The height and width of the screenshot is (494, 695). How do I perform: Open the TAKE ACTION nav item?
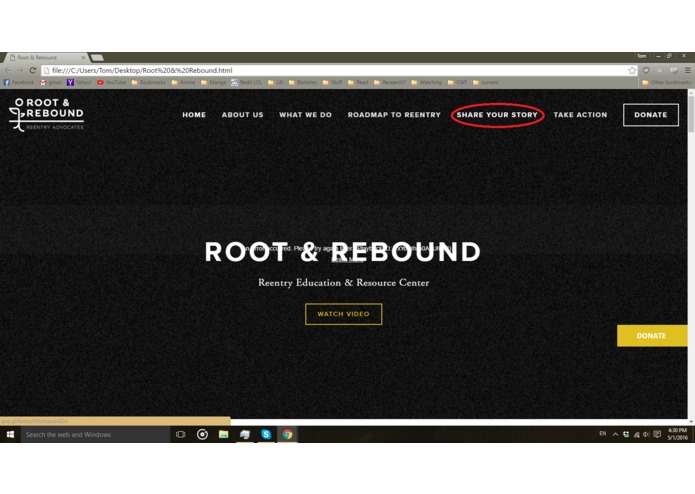click(x=580, y=115)
